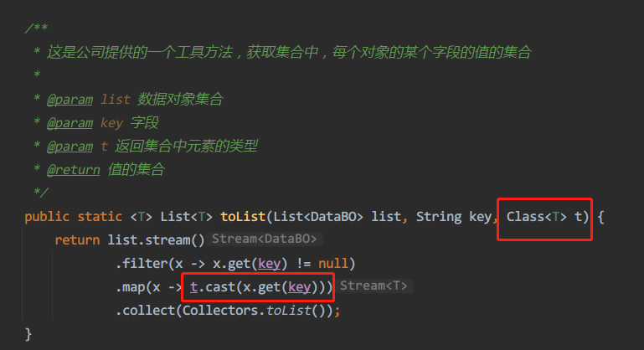This screenshot has width=644, height=350.
Task: Click the .filter method call
Action: tap(142, 264)
